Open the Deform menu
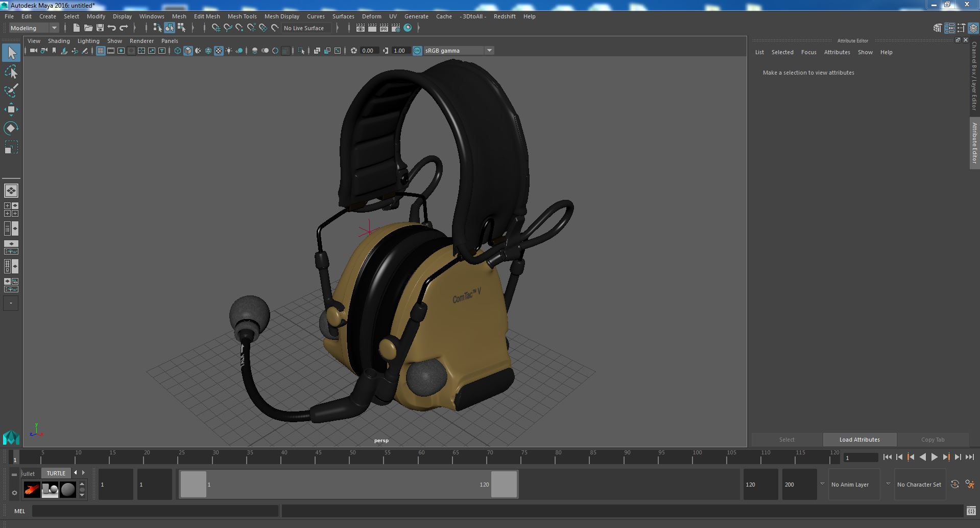Viewport: 980px width, 528px height. click(371, 16)
